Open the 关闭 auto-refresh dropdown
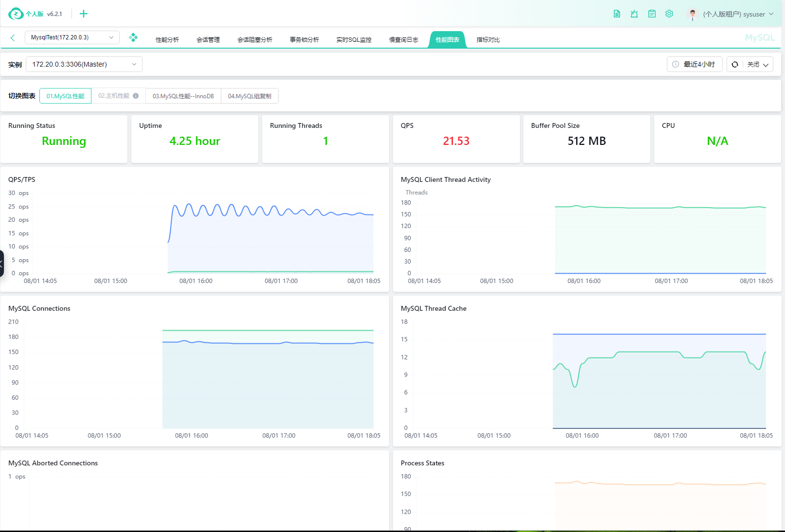The height and width of the screenshot is (532, 785). [759, 64]
